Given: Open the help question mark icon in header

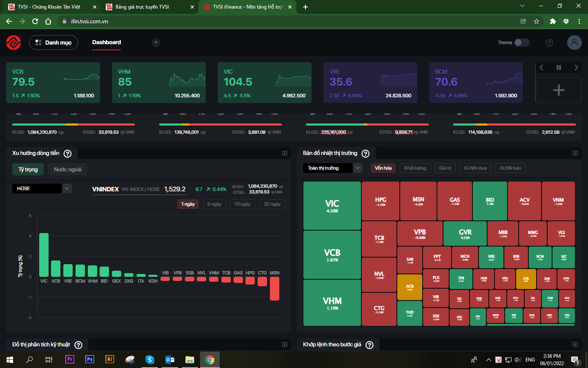Looking at the screenshot, I should coord(549,43).
